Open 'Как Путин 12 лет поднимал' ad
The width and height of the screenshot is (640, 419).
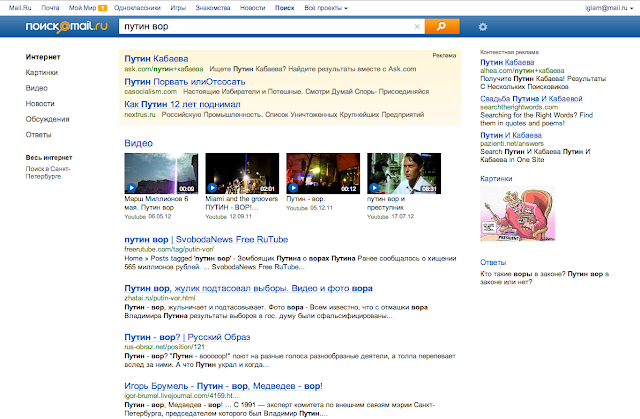[182, 104]
